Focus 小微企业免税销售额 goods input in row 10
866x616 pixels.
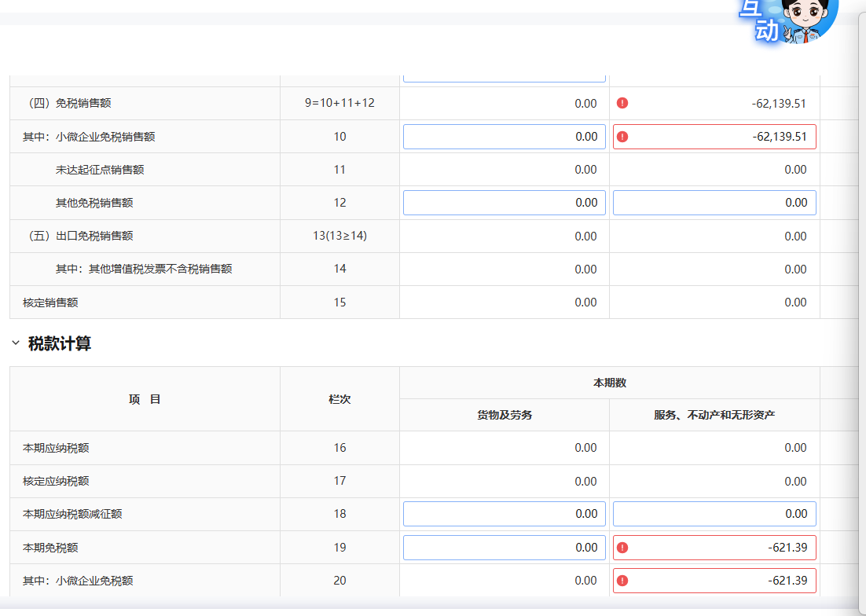pyautogui.click(x=504, y=137)
